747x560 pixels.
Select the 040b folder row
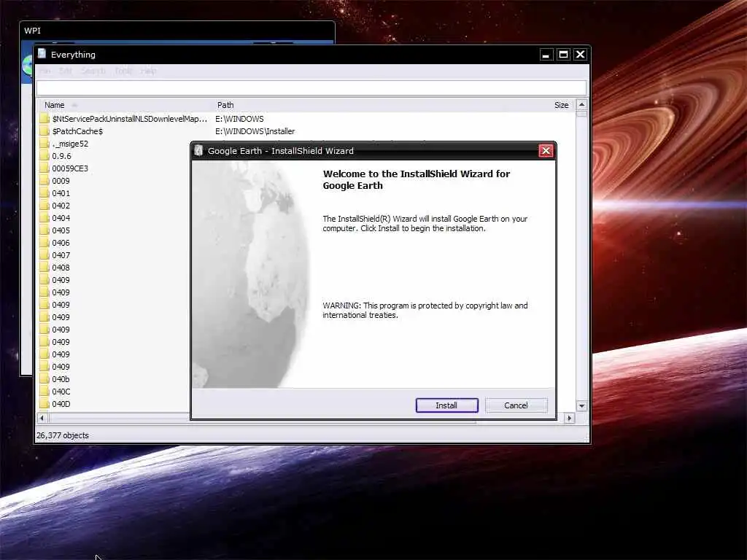click(x=61, y=379)
